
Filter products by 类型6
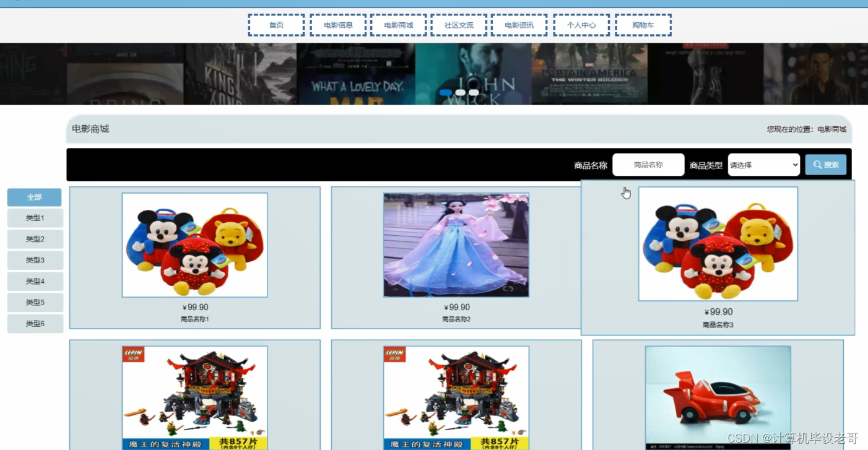[35, 323]
